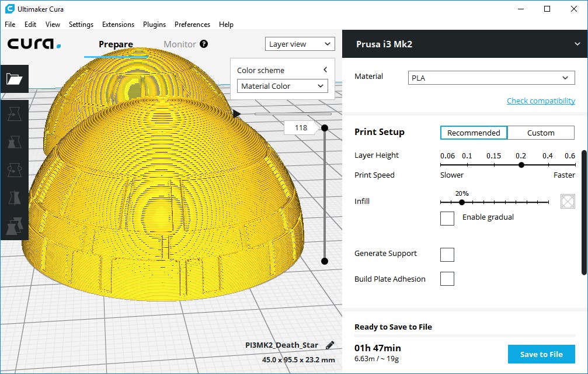Open the Extensions menu
588x374 pixels.
click(x=118, y=25)
